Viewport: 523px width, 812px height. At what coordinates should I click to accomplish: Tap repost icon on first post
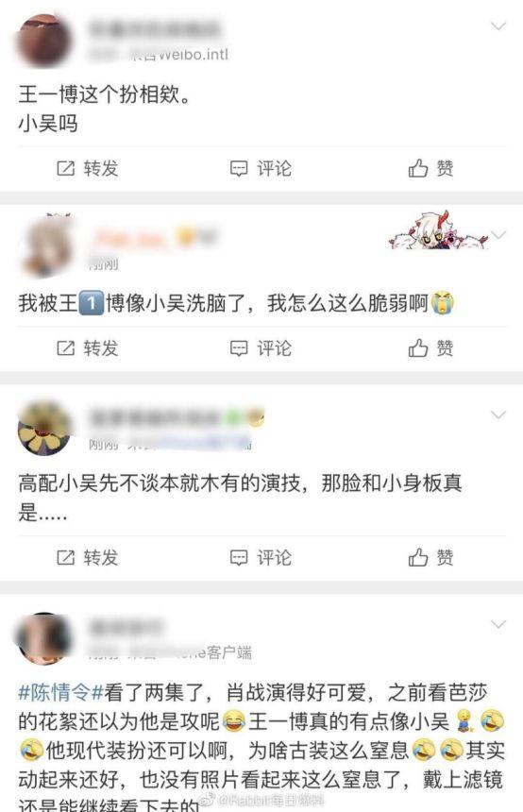point(66,168)
